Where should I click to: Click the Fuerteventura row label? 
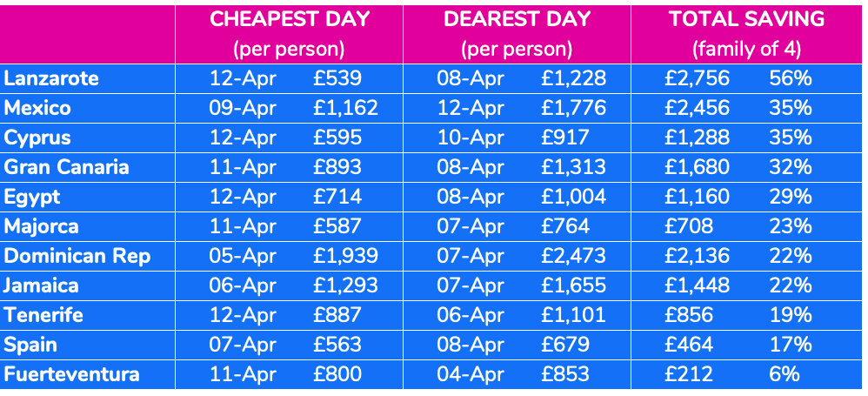coord(71,375)
